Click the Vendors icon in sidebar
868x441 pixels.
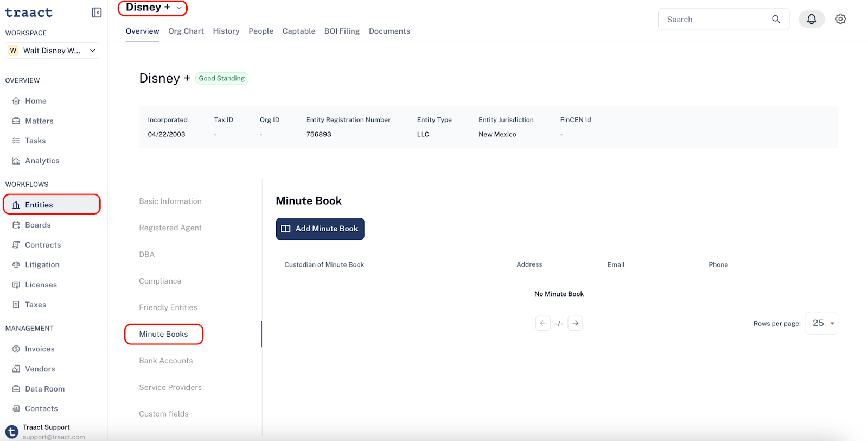[x=16, y=369]
